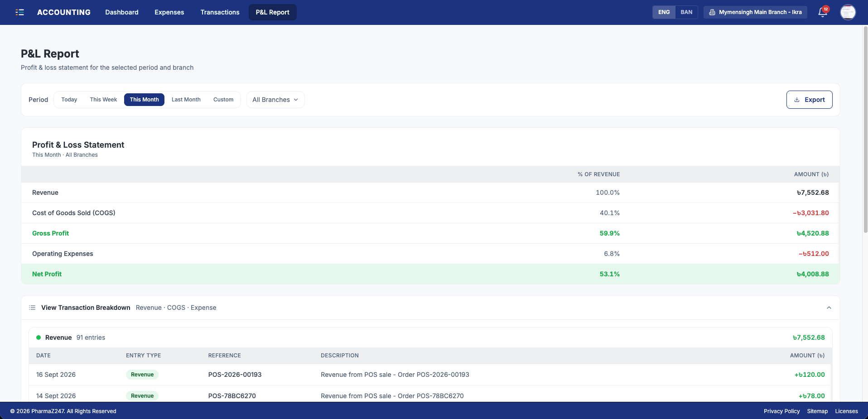Open the All Branches dropdown

(x=275, y=100)
